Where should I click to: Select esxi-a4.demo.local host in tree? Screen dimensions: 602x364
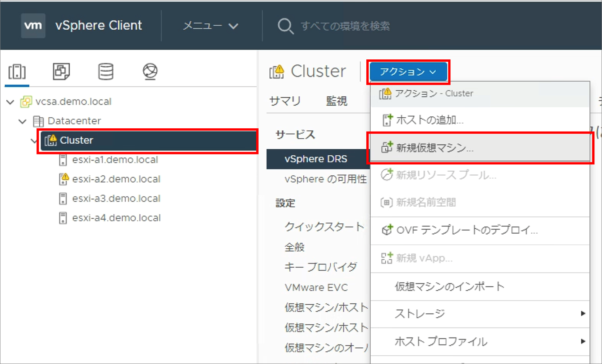pos(116,218)
